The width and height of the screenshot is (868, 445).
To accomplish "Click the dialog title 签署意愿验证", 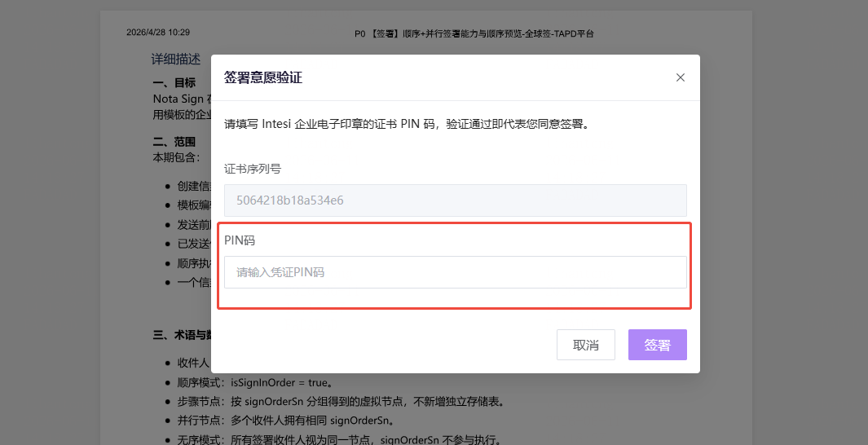I will tap(263, 77).
